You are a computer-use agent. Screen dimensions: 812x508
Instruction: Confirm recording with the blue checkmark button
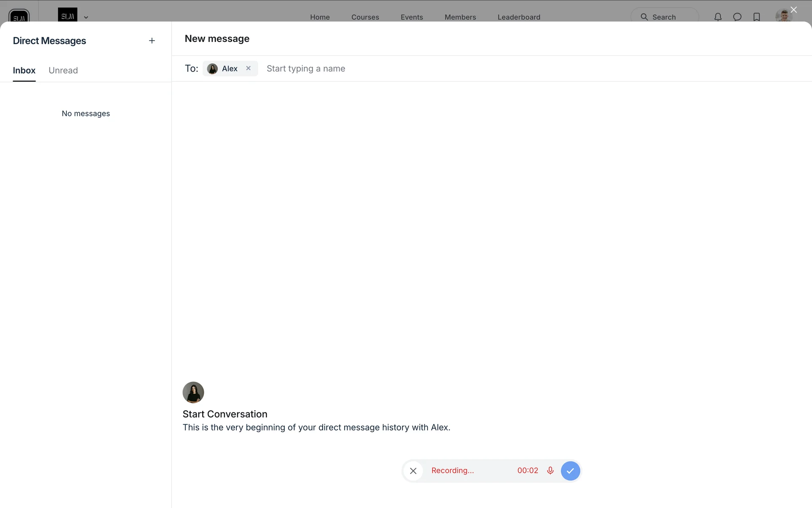[x=570, y=471]
